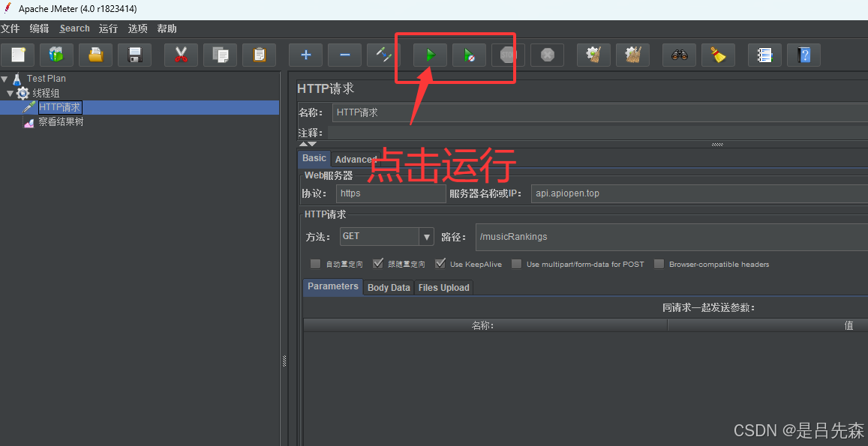Viewport: 868px width, 446px height.
Task: Switch to the Parameters tab
Action: click(333, 286)
